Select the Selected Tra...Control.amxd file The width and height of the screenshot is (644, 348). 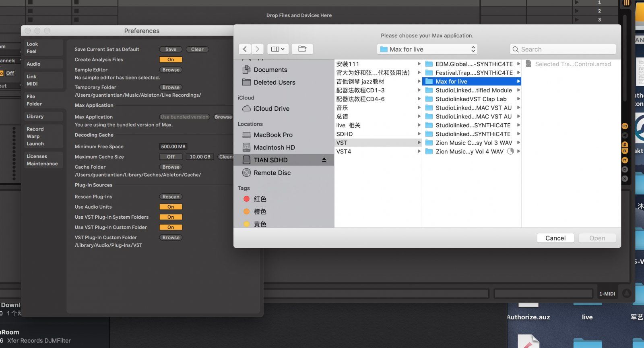pos(568,64)
